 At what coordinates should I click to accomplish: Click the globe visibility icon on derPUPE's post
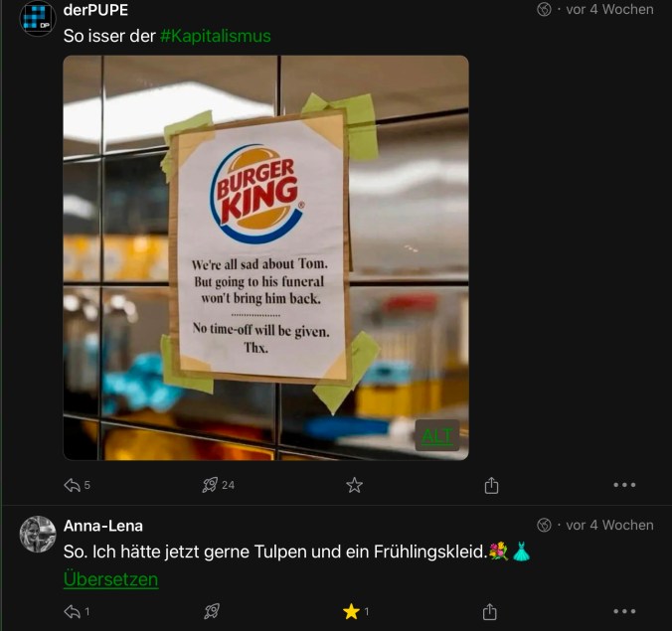544,10
